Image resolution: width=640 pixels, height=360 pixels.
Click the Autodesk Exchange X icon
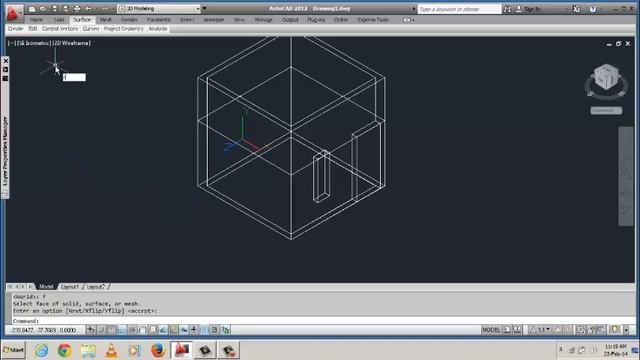pyautogui.click(x=576, y=9)
